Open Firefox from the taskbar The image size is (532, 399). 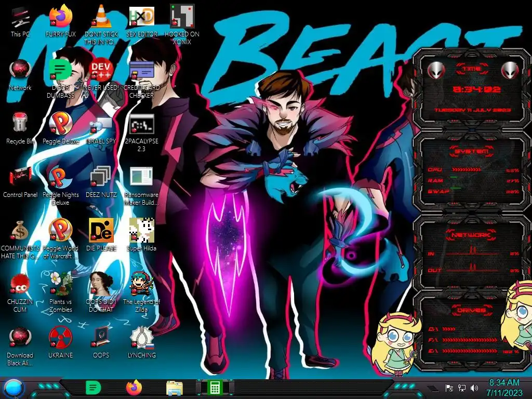tap(134, 388)
